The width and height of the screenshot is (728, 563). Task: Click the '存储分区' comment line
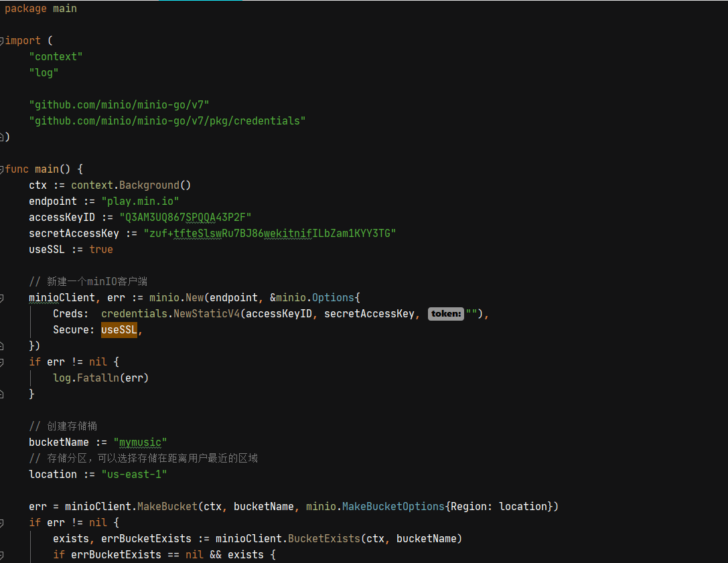143,459
